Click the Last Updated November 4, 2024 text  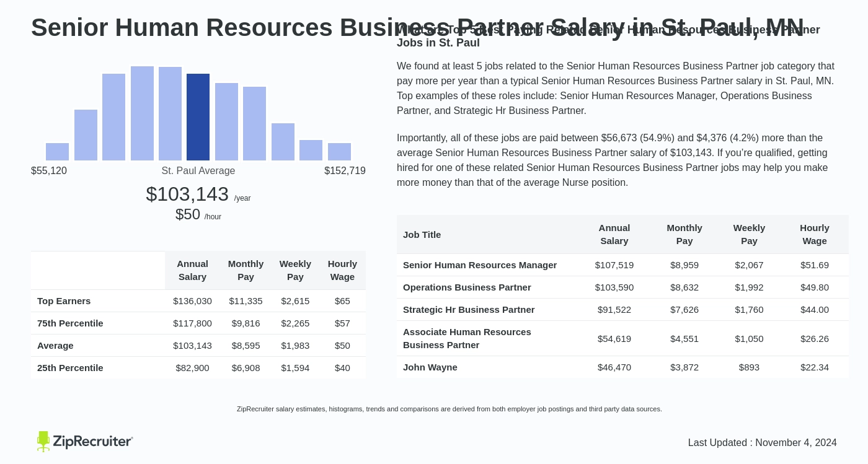(x=763, y=443)
